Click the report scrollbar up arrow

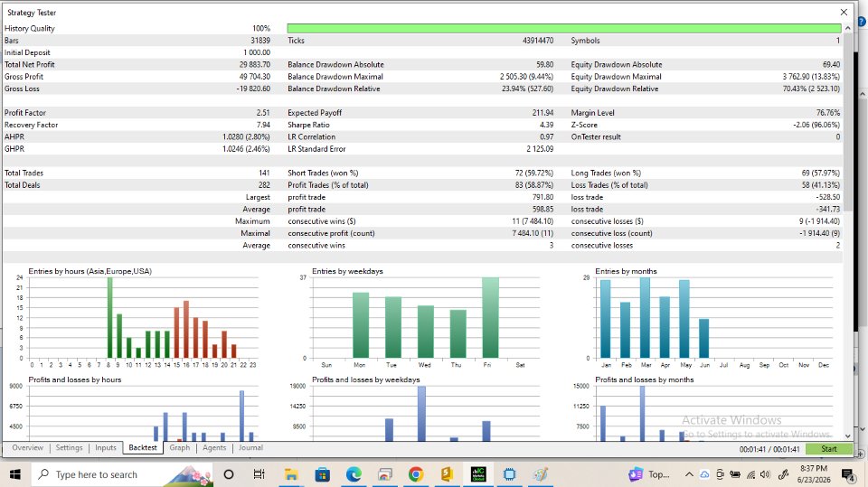(x=847, y=28)
